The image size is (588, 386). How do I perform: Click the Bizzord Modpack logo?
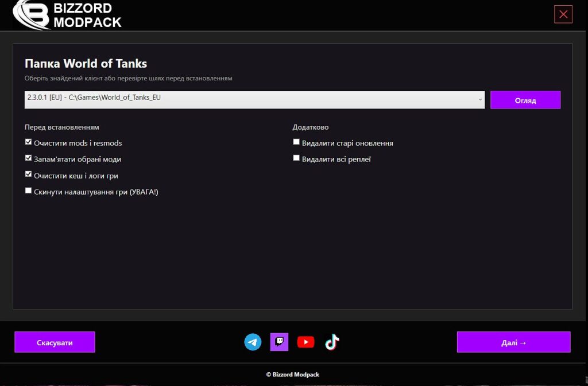(67, 14)
